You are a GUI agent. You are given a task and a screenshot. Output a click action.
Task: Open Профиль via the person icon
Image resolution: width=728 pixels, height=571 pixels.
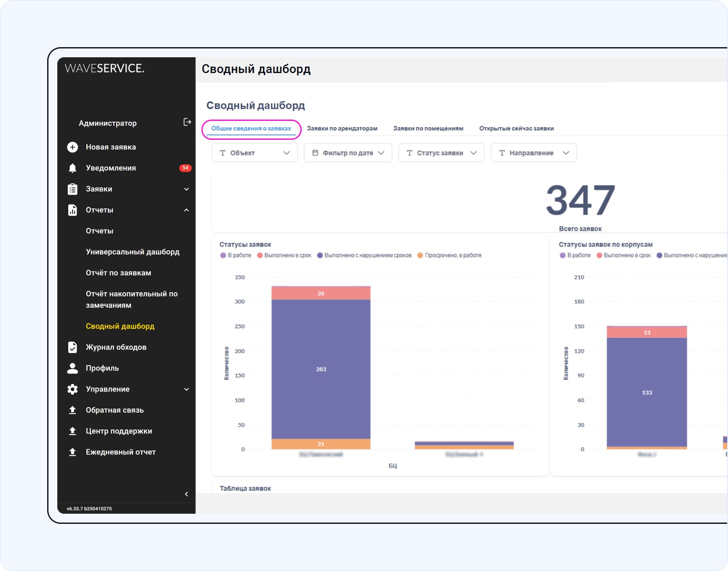(72, 368)
